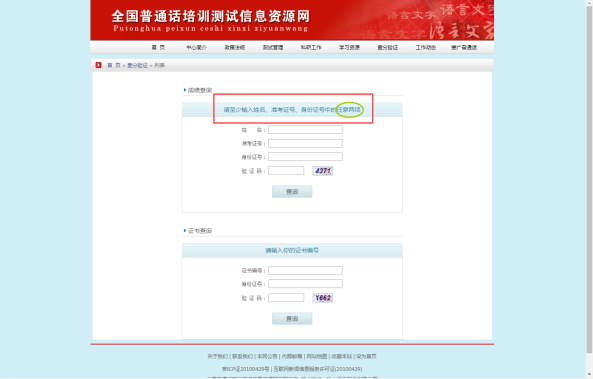Click the 查询 button under 证书查询
The height and width of the screenshot is (379, 593).
tap(292, 318)
